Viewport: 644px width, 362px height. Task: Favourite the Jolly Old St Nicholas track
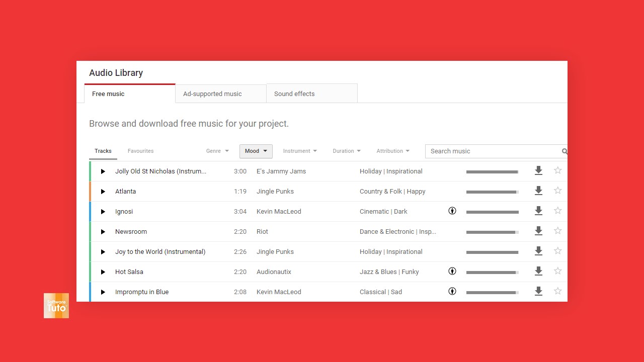click(x=557, y=170)
